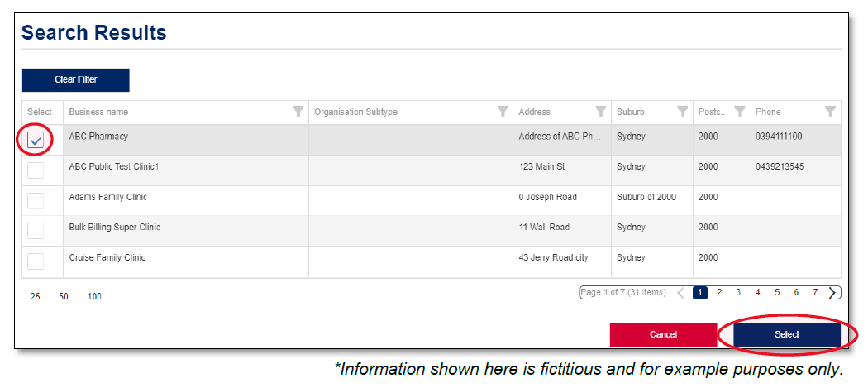Tick checkbox for ABC Public Test Clinic1
Viewport: 868px width, 388px height.
(x=36, y=170)
